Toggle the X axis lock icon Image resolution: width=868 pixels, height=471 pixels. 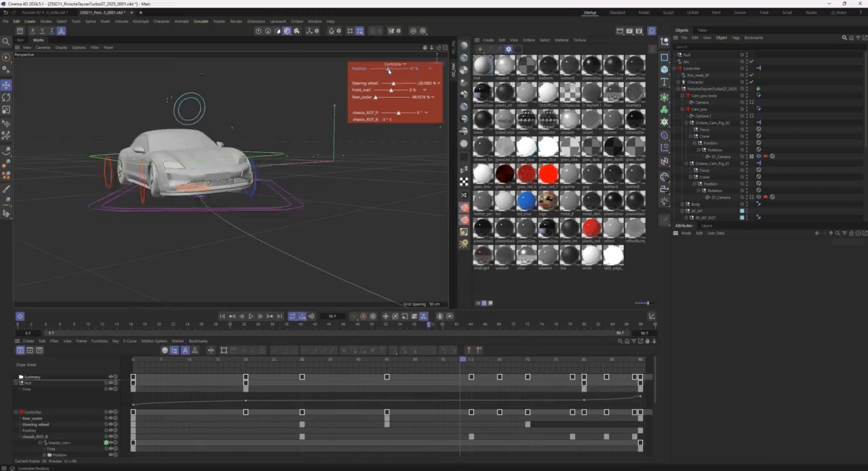33,31
